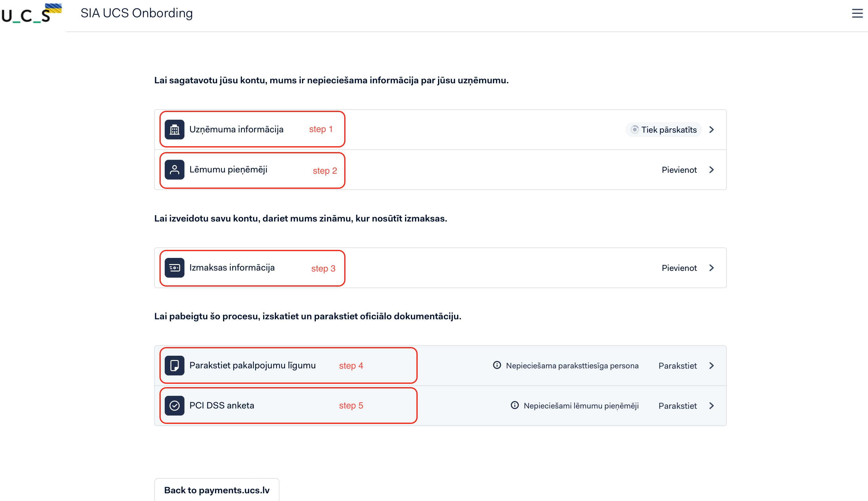Screen dimensions: 868x501
Task: Click Parakstiet for PCI DSS anketa
Action: (677, 406)
